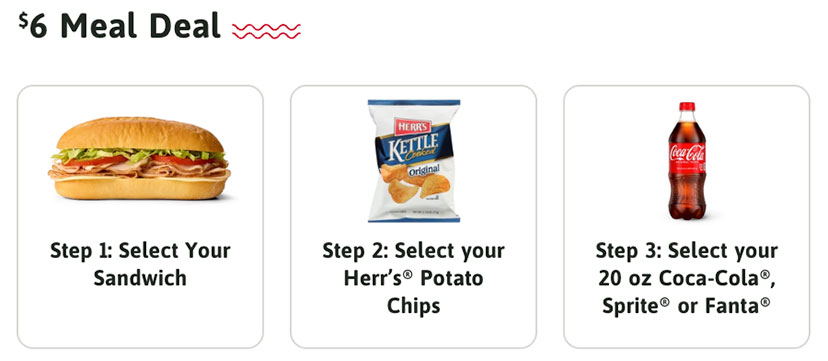Image resolution: width=828 pixels, height=361 pixels.
Task: Click the Sprite or Fanta text line
Action: (x=686, y=306)
